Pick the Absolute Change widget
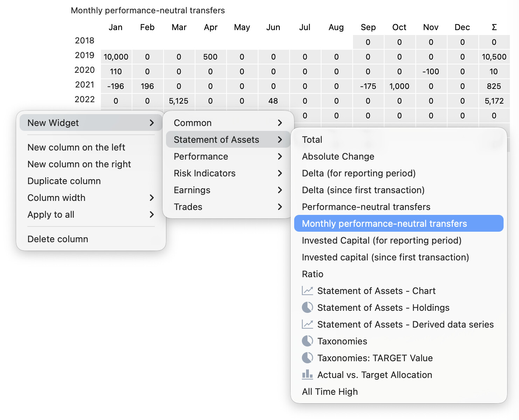 point(338,156)
